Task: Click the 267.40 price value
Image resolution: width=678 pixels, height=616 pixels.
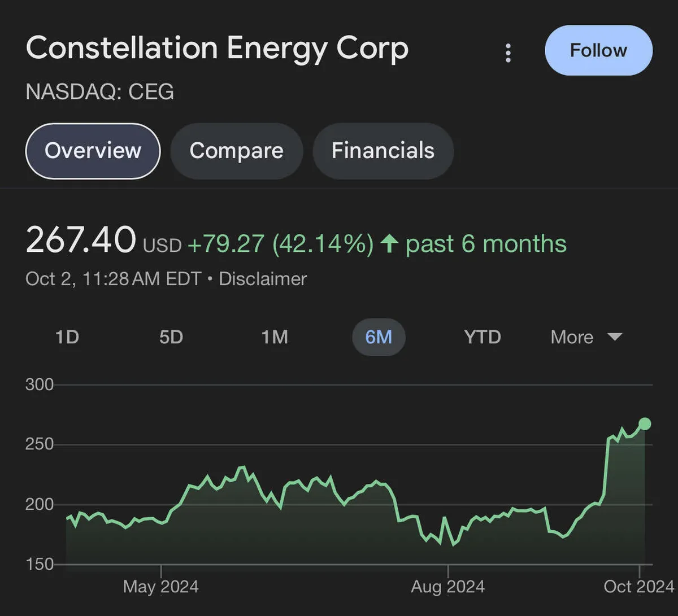Action: click(x=81, y=240)
